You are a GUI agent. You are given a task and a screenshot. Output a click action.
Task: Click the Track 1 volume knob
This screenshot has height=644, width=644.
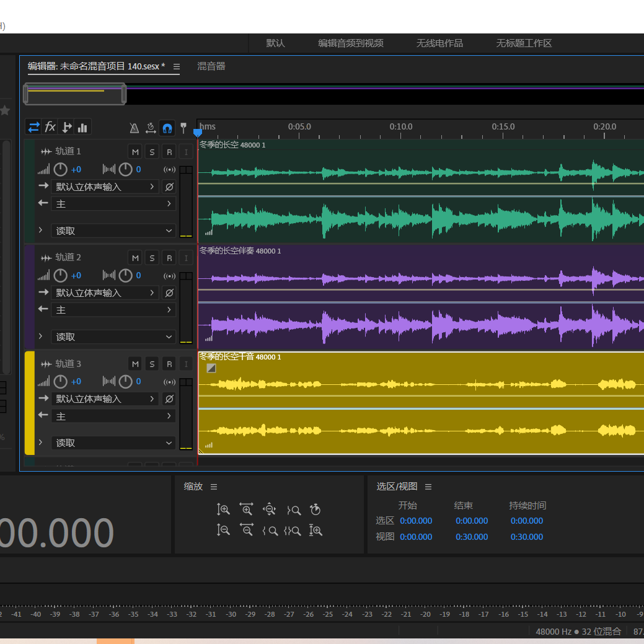60,169
